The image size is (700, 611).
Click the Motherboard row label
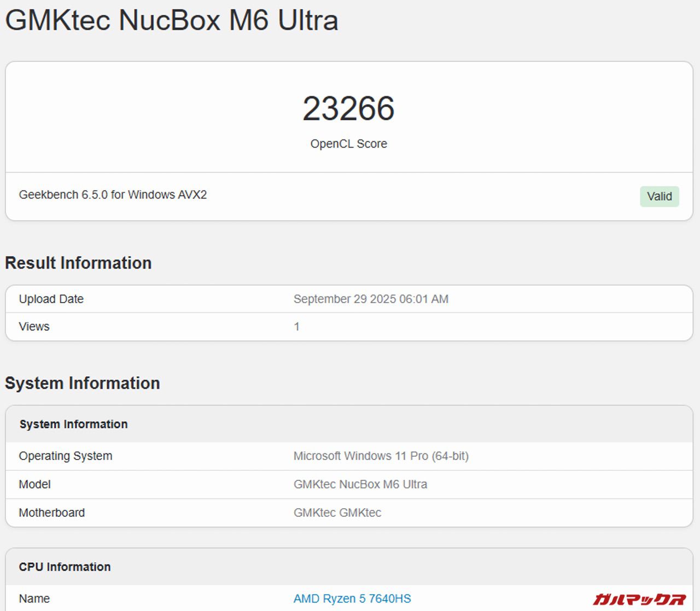[51, 513]
